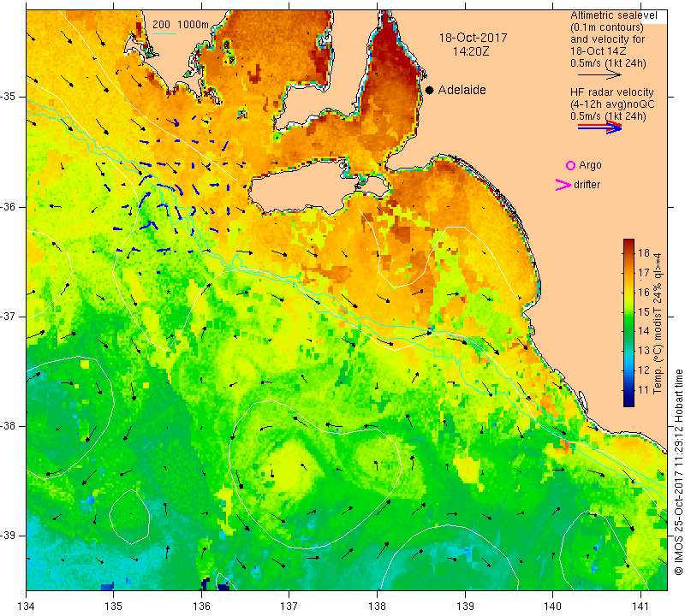This screenshot has width=685, height=616.
Task: Click the black Adelaide city marker dot
Action: (430, 90)
